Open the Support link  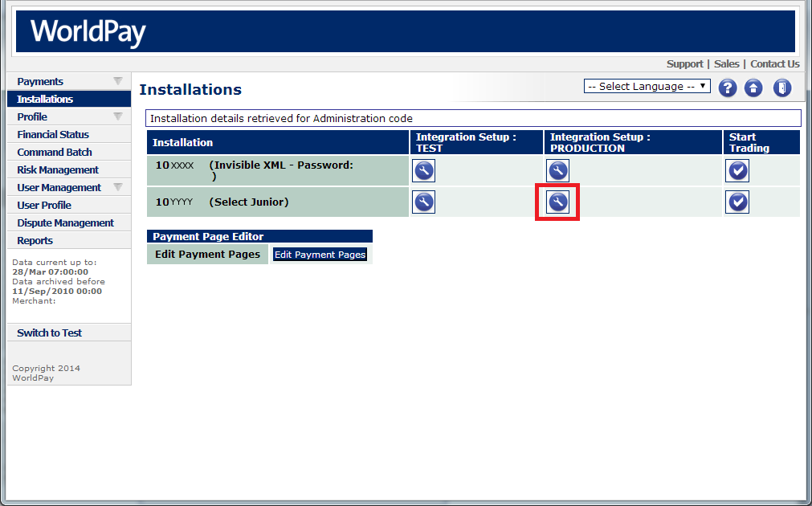click(684, 63)
